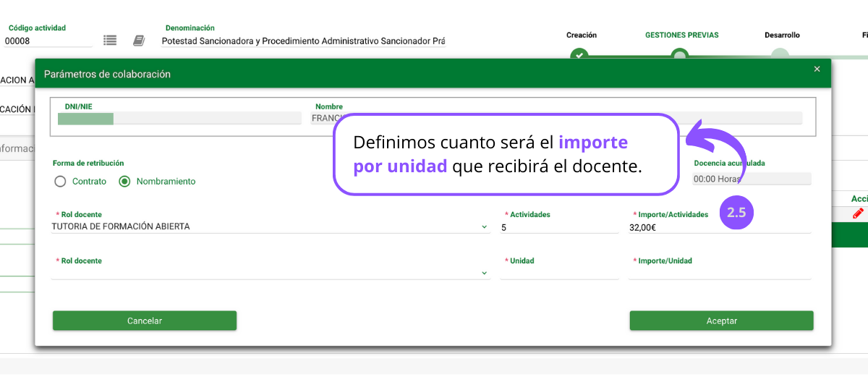868x377 pixels.
Task: Click the Aceptar button
Action: (721, 321)
